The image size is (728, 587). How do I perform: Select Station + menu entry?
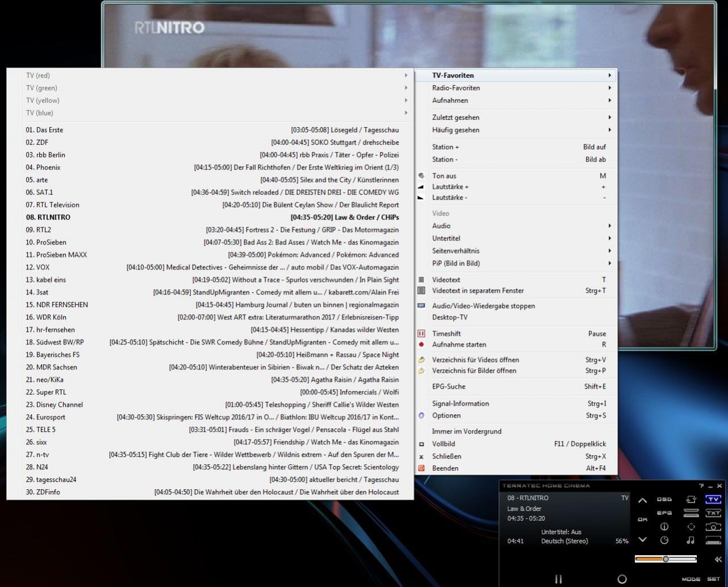pyautogui.click(x=516, y=147)
